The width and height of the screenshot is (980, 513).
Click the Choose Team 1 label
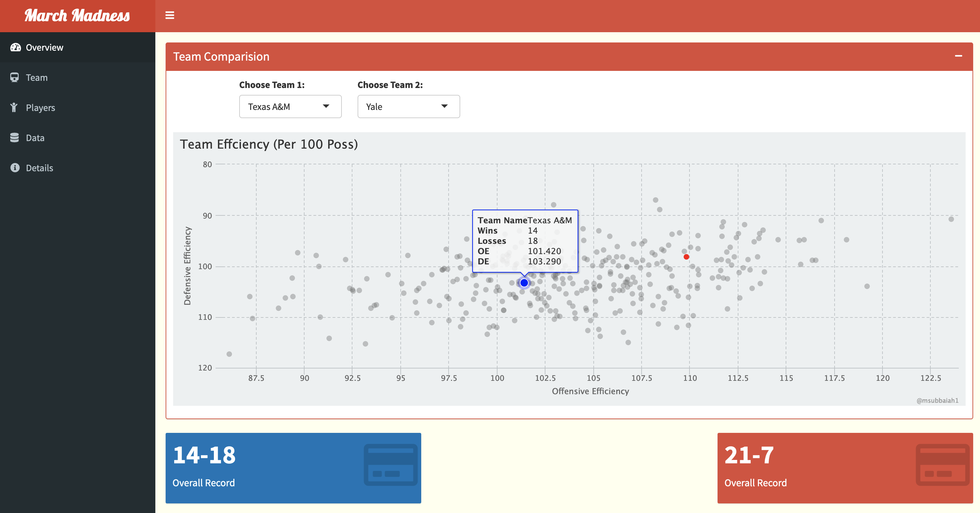(272, 85)
